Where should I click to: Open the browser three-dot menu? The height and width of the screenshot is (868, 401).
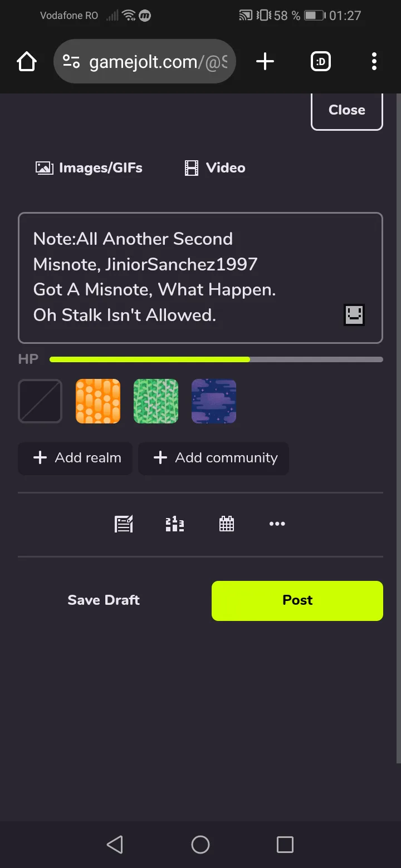[x=374, y=62]
